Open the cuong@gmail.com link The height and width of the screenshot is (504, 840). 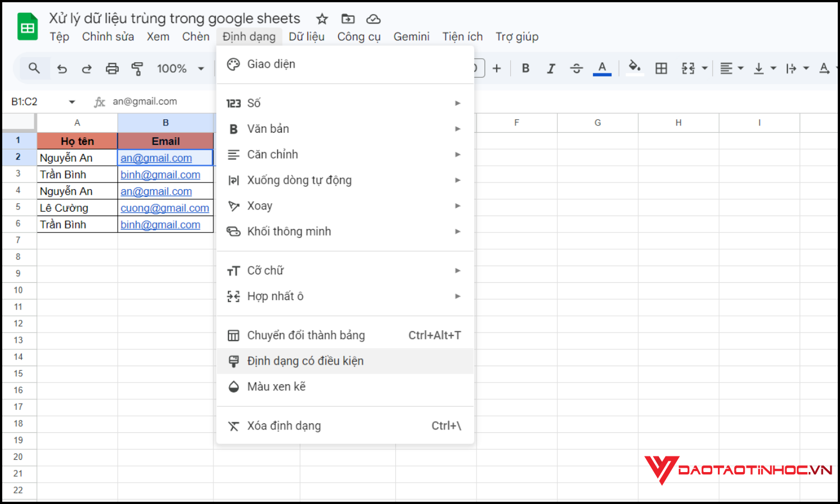pyautogui.click(x=165, y=208)
